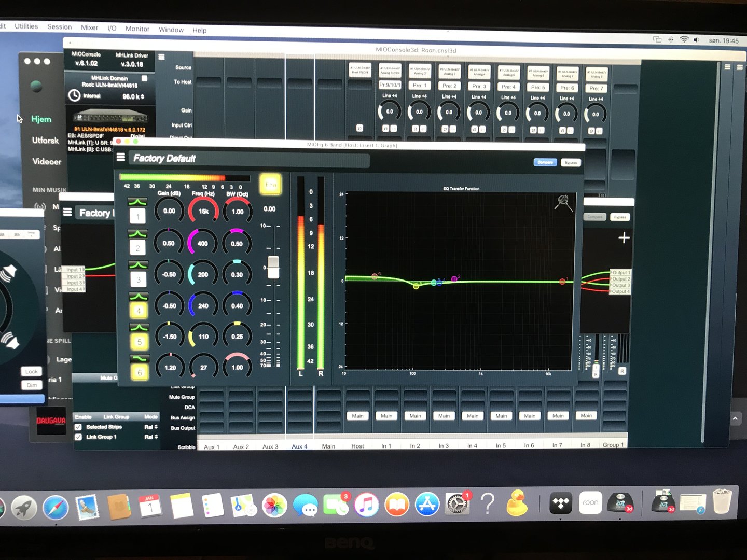Screen dimensions: 747x560
Task: Click the phase invert icon under Pre: 1
Action: [416, 129]
